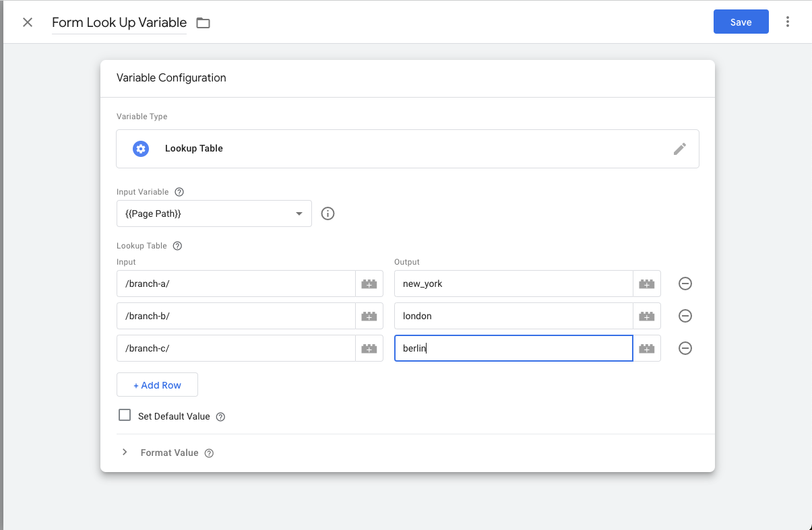Insert variable in the berlin output field
Viewport: 812px width, 530px height.
pyautogui.click(x=646, y=349)
